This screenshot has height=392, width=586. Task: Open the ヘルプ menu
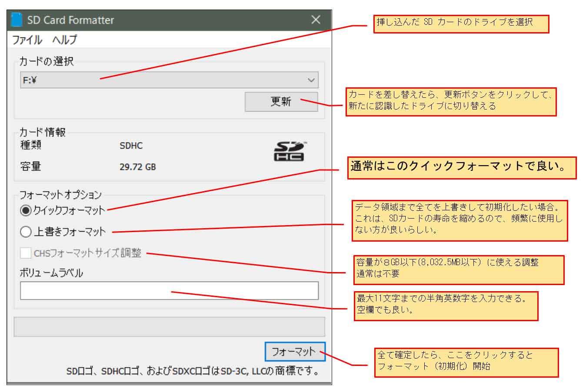[x=64, y=40]
